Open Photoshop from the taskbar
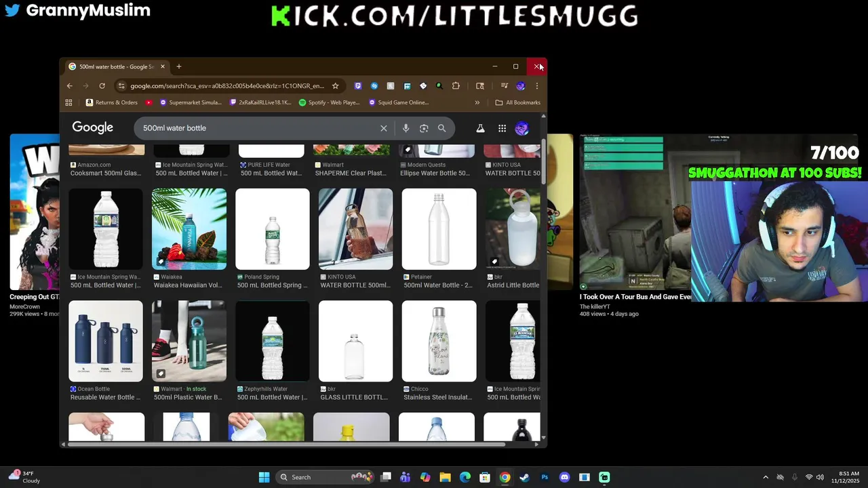Viewport: 868px width, 488px height. pos(545,477)
